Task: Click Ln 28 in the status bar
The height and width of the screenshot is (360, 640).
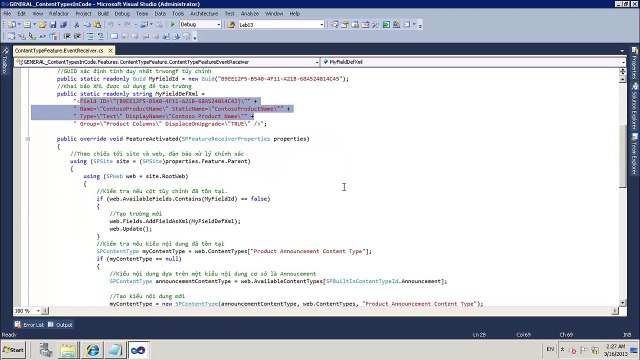Action: point(479,335)
